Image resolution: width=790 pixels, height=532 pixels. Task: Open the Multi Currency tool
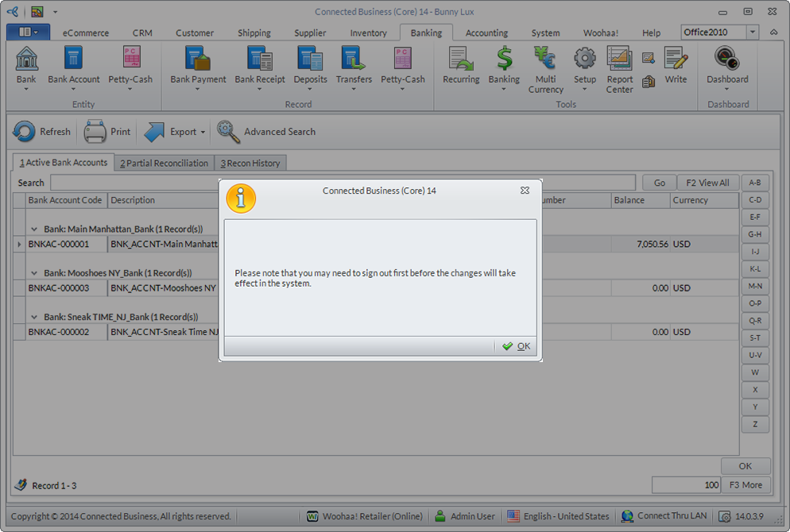click(x=545, y=59)
